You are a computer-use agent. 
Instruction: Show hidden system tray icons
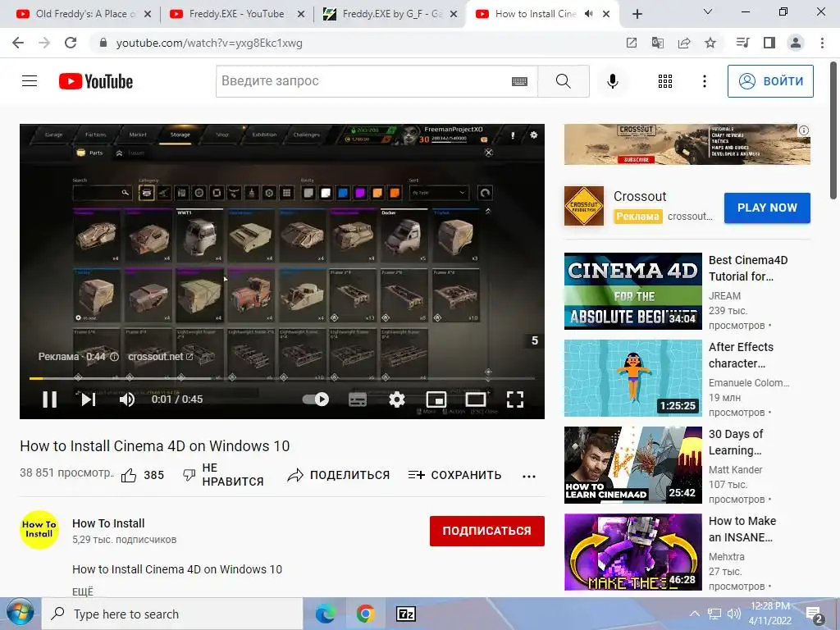694,614
